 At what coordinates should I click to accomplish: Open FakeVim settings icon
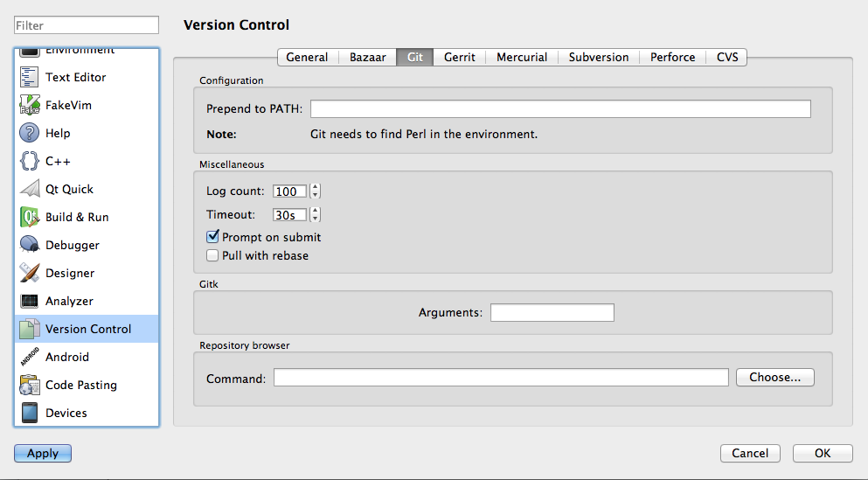pos(30,105)
